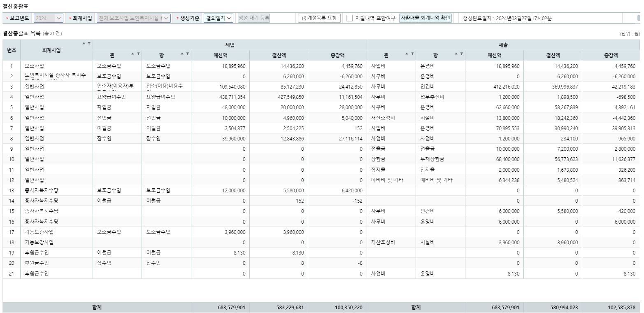Filter the 세입 관 column
This screenshot has height=313, width=644.
tap(138, 54)
